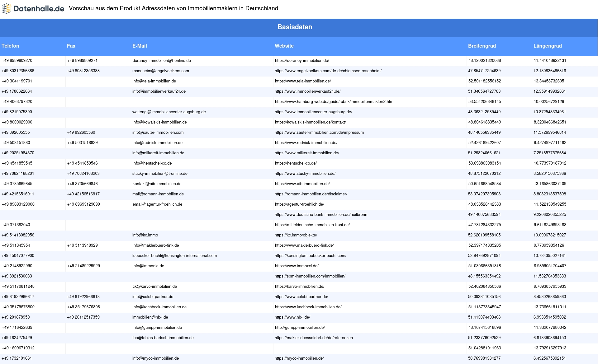Viewport: 598px width, 364px height.
Task: Open https://www.tela-immobilien.de/ URL
Action: (x=303, y=81)
